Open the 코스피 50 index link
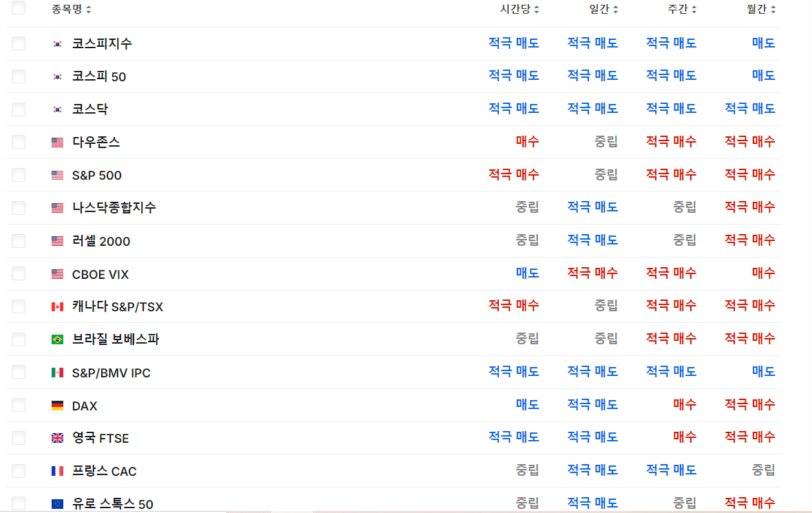 pyautogui.click(x=99, y=76)
